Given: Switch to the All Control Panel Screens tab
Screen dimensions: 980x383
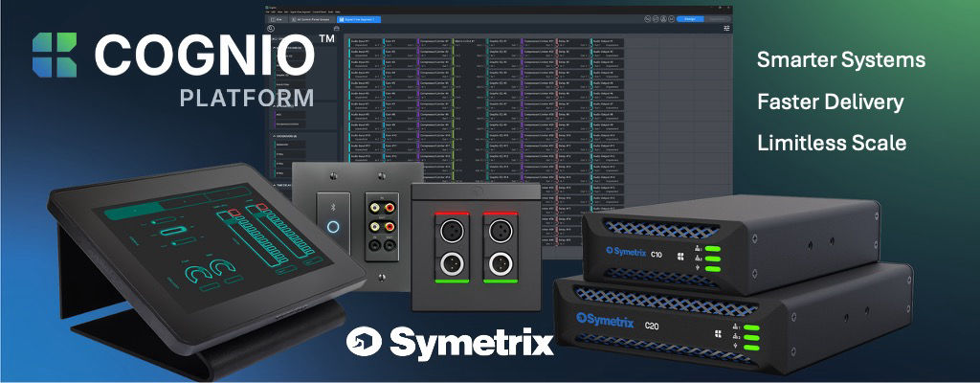Looking at the screenshot, I should click(x=313, y=19).
